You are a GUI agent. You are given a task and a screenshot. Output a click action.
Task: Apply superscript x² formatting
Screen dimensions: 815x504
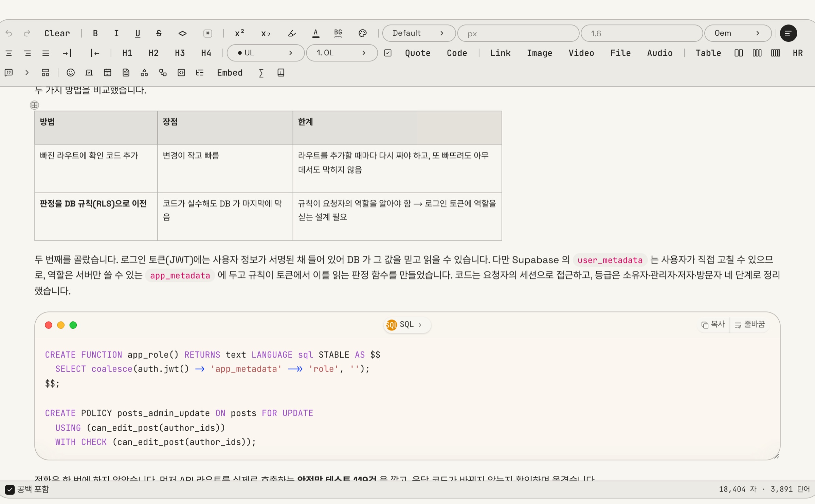239,33
